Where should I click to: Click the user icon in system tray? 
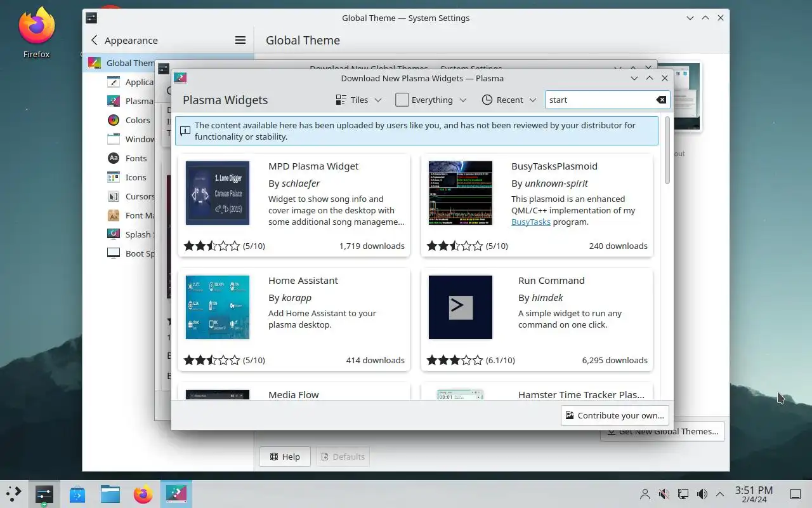[x=645, y=494]
